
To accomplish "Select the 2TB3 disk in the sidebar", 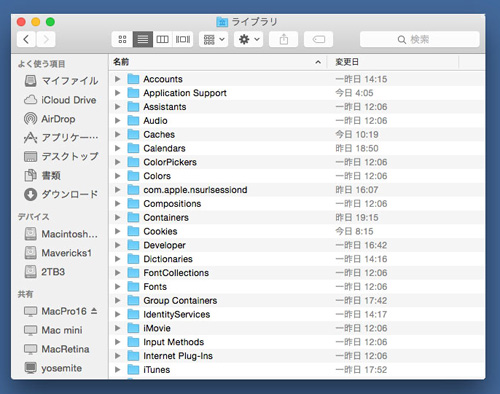I will click(45, 272).
